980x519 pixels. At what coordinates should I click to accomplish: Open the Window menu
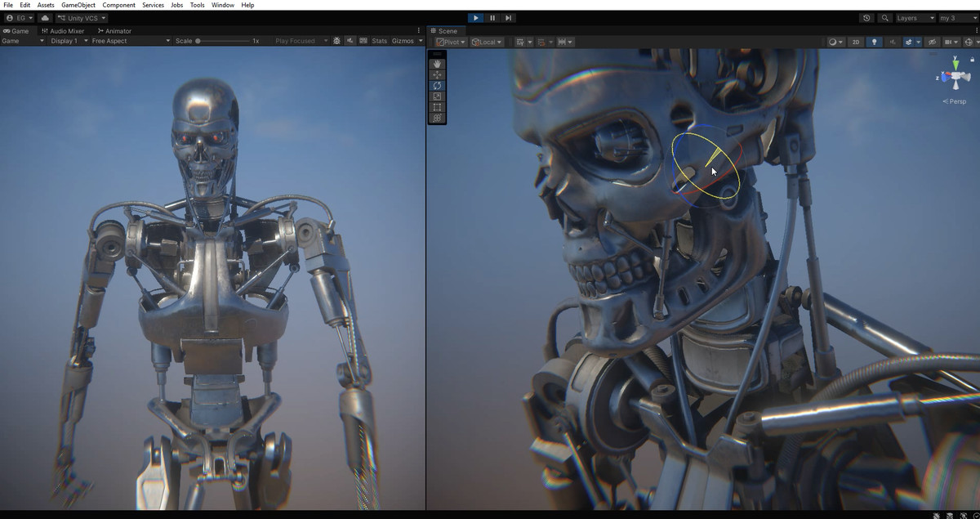point(223,5)
